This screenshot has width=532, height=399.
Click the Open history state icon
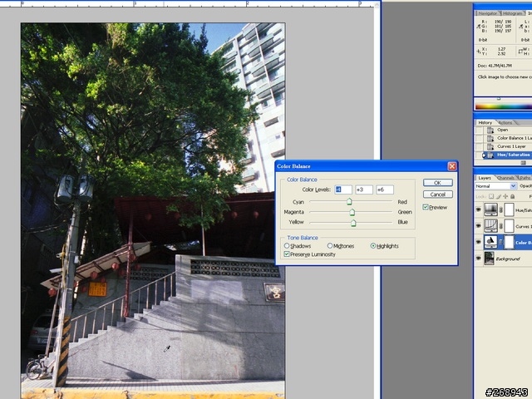click(x=490, y=130)
